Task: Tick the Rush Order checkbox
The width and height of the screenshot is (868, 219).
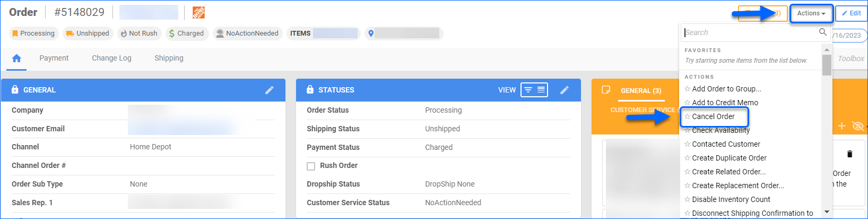Action: coord(311,166)
